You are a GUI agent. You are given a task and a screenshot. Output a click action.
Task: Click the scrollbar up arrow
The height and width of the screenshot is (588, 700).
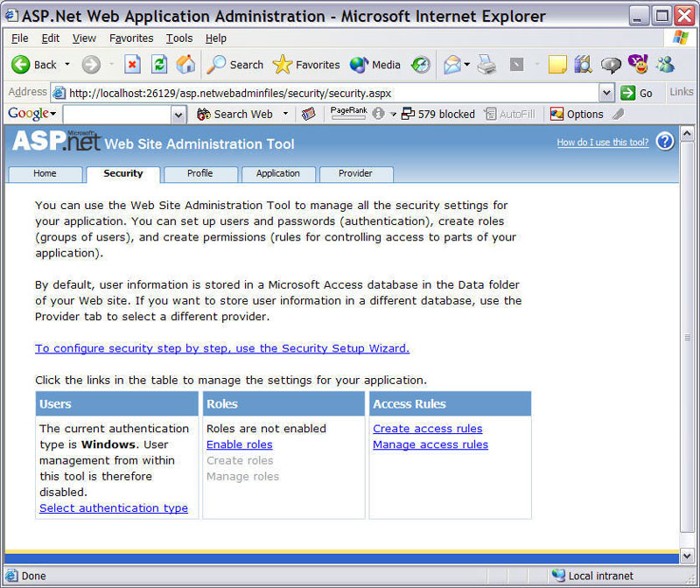tap(687, 134)
